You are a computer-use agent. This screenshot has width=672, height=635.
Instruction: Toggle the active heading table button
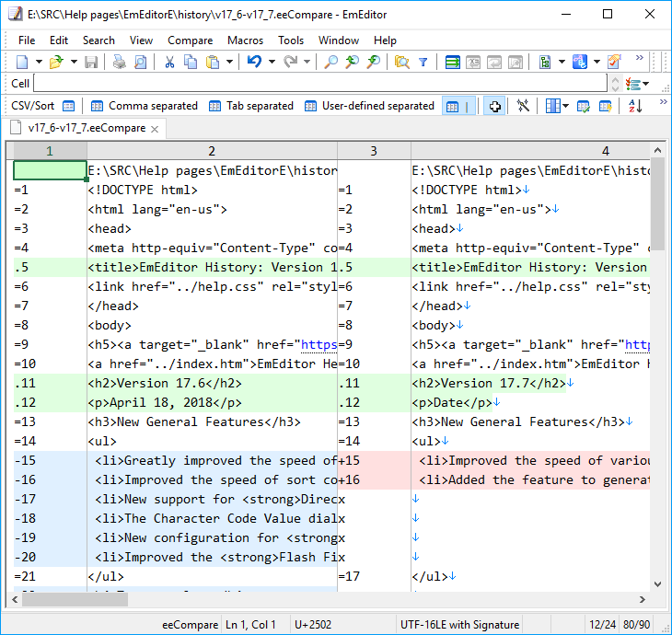coord(459,106)
